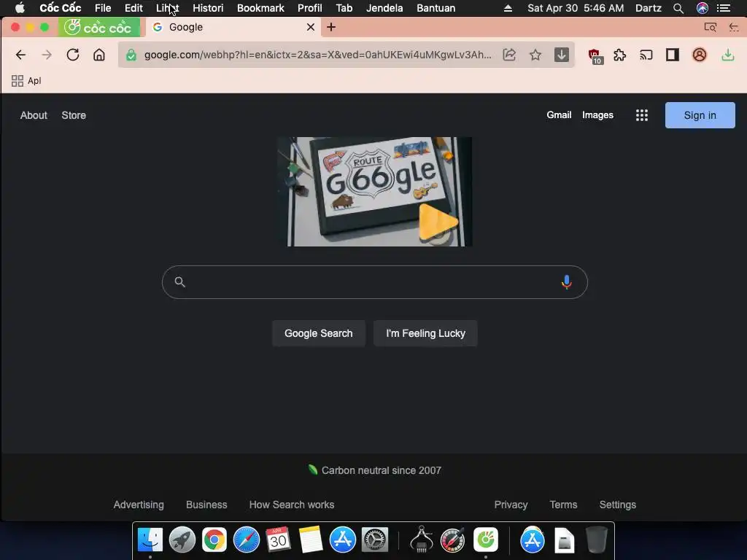The height and width of the screenshot is (560, 747).
Task: Open the Profil menu
Action: click(x=309, y=8)
